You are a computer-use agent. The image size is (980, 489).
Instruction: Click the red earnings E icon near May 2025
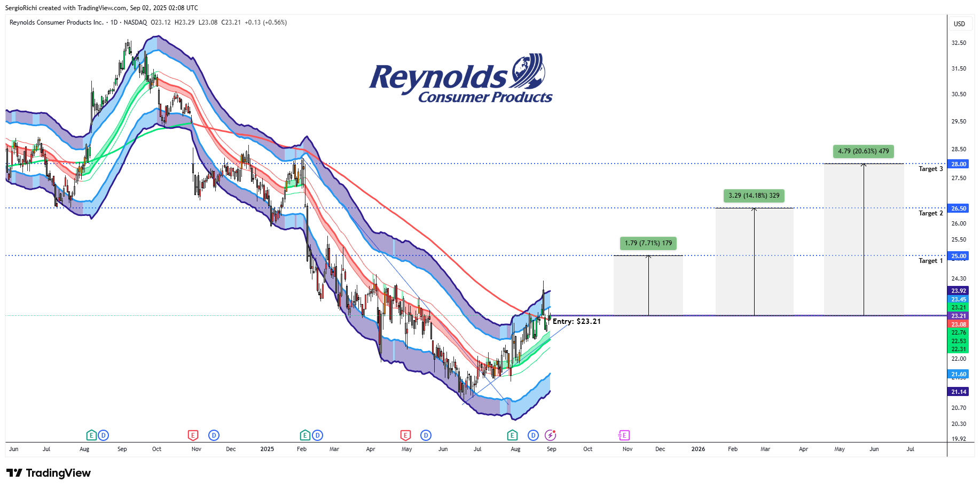click(x=405, y=435)
